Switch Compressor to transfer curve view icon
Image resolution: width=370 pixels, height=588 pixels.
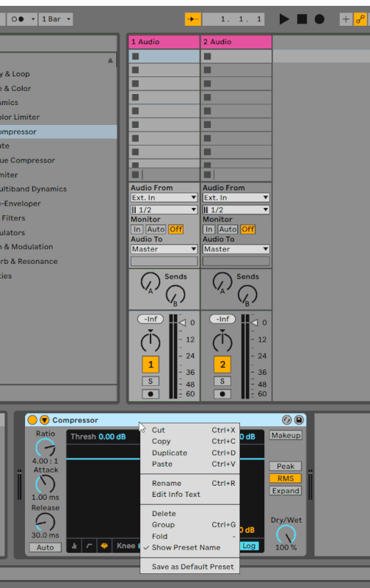point(89,546)
